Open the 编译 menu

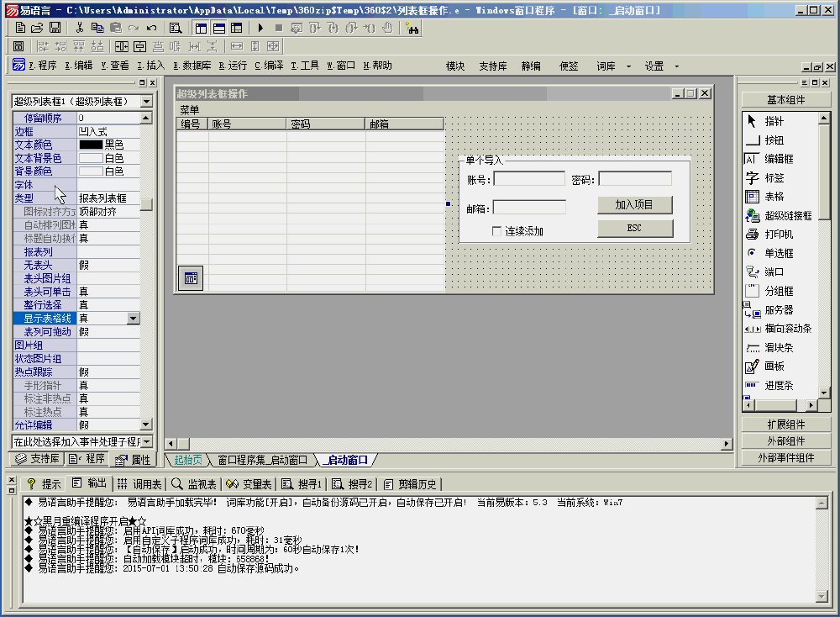click(269, 66)
